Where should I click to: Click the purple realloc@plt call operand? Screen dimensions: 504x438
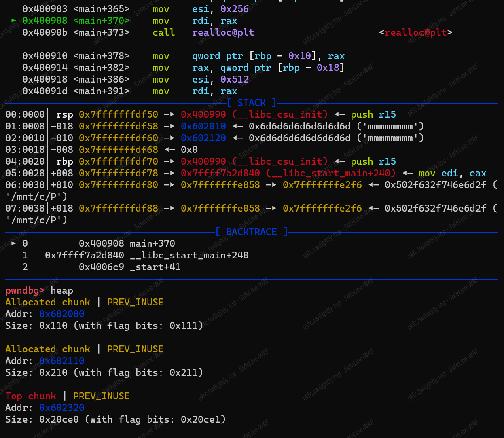click(x=223, y=32)
